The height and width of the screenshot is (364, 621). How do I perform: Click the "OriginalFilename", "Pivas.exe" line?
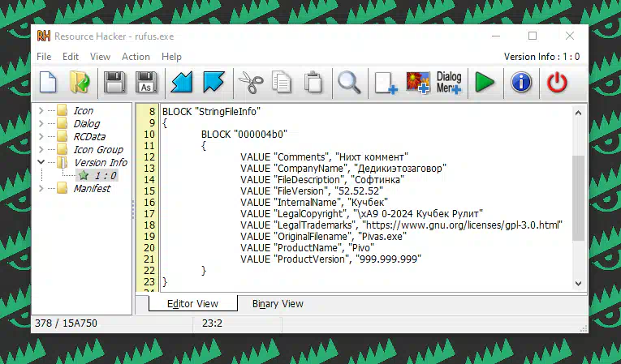(323, 236)
